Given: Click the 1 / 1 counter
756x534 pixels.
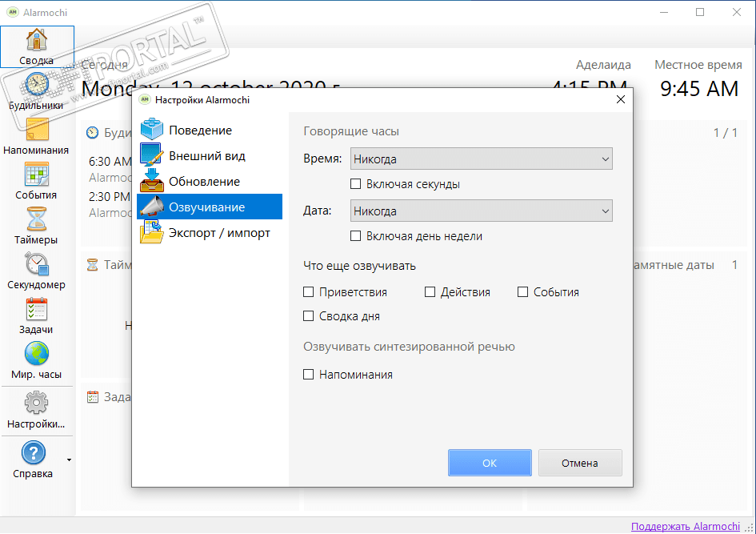Looking at the screenshot, I should point(726,133).
